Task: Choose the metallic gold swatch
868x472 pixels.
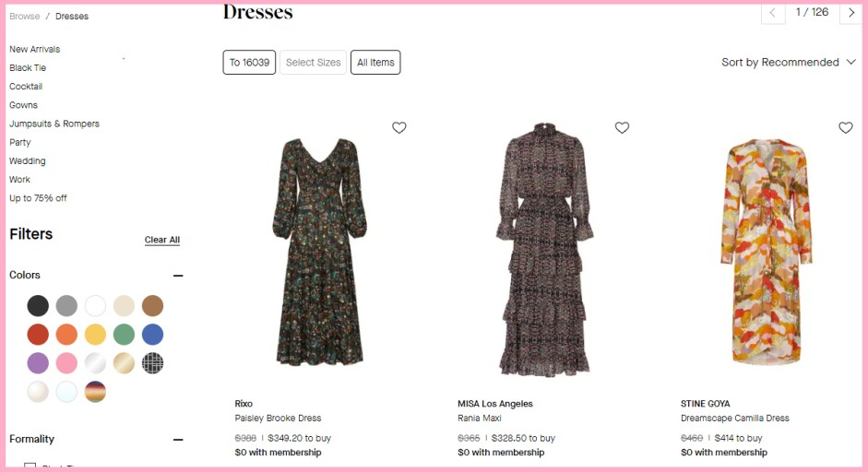Action: [124, 363]
